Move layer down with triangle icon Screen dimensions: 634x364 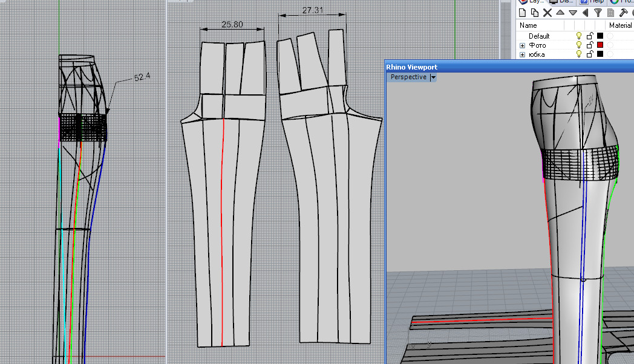pos(572,13)
